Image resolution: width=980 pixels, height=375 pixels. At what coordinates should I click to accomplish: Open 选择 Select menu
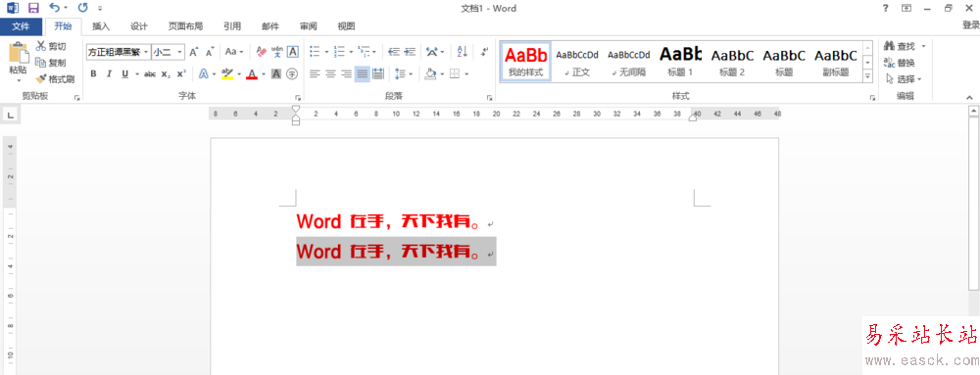904,79
